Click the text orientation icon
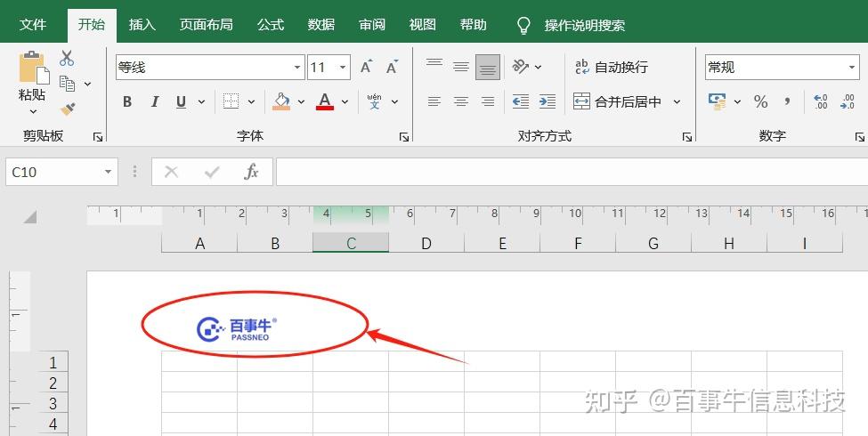Screen dimensions: 868x436 click(521, 67)
